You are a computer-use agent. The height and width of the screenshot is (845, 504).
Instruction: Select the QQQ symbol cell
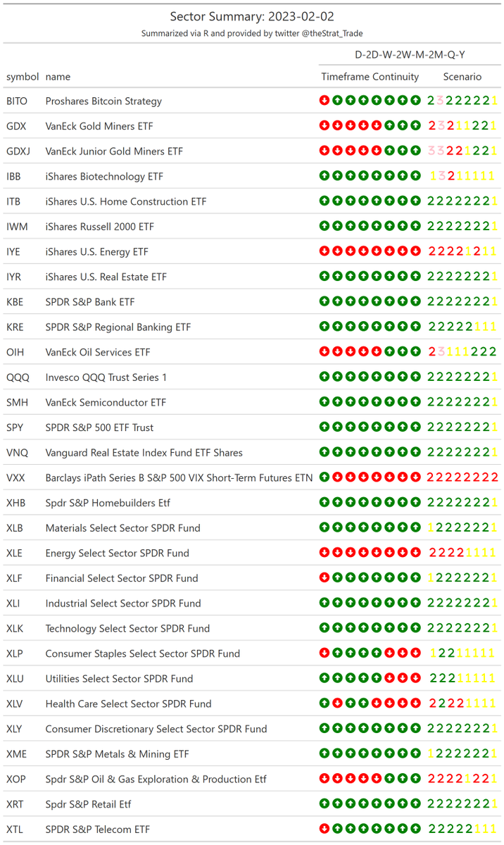pyautogui.click(x=18, y=377)
